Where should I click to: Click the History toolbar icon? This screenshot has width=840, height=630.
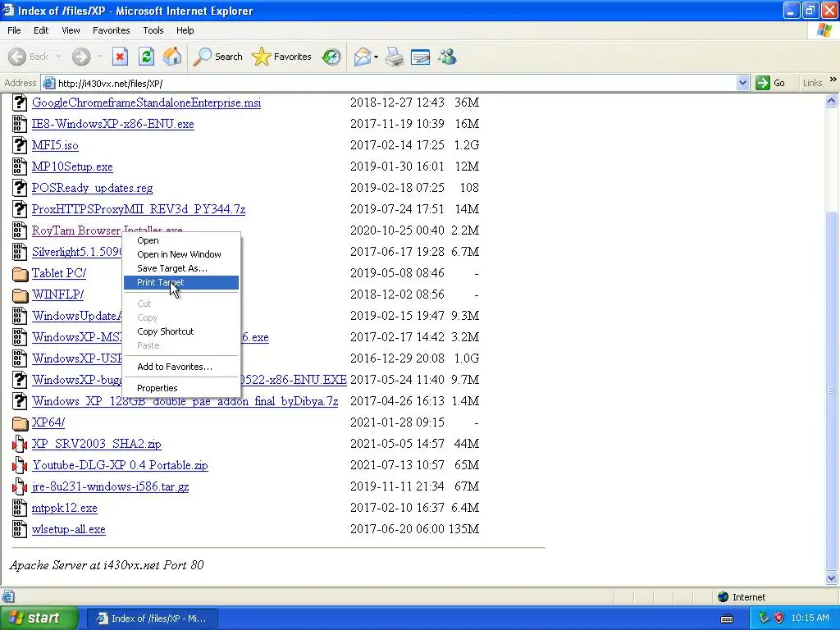pyautogui.click(x=331, y=57)
